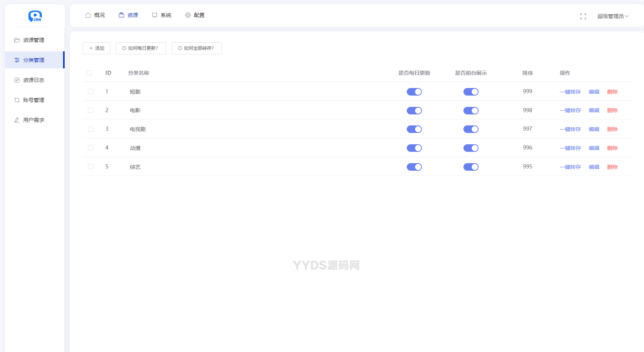Open the 超级管理员 dropdown menu
644x352 pixels.
[x=613, y=16]
